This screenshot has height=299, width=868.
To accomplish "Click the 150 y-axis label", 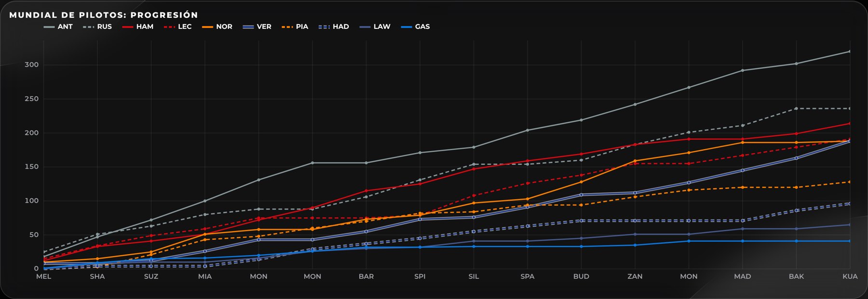I will [x=32, y=167].
